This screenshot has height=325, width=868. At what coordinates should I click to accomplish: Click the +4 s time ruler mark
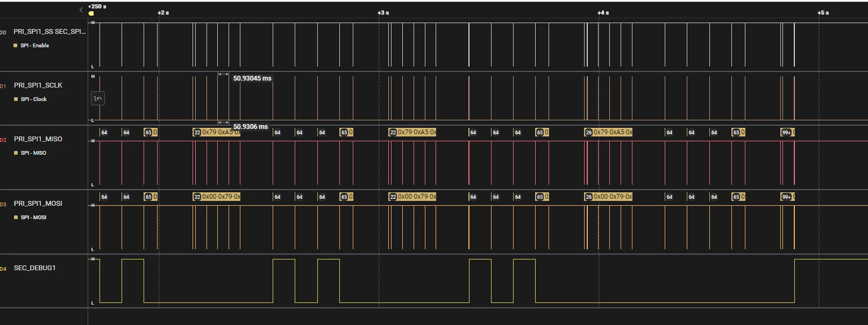[x=603, y=12]
